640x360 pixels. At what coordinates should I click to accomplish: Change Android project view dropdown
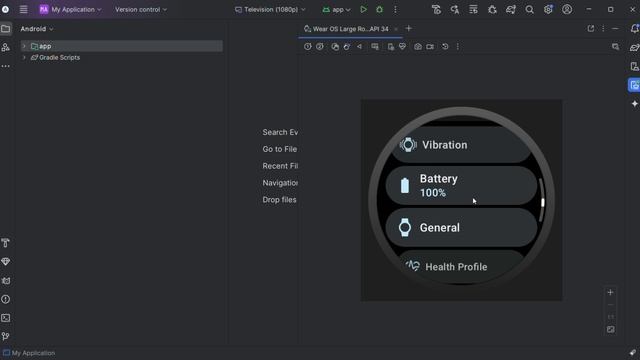tap(37, 29)
